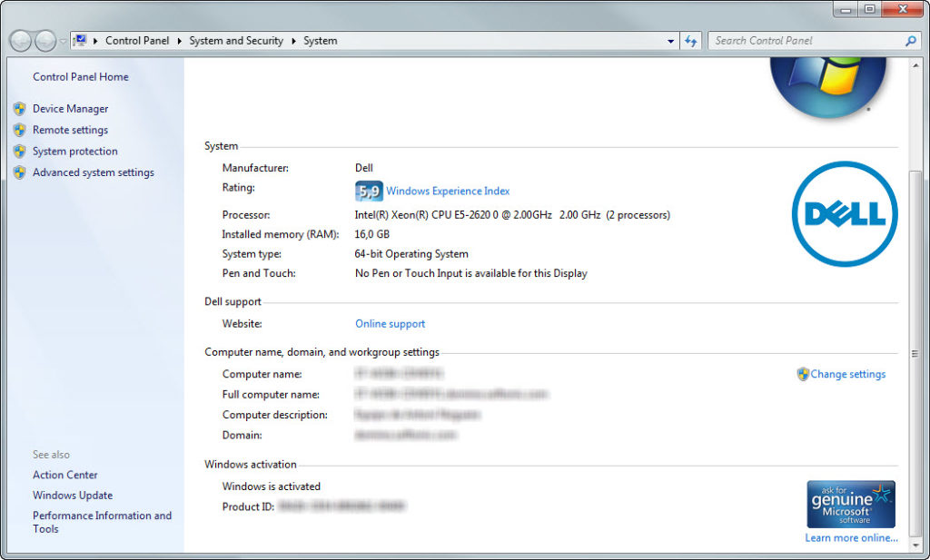Expand the arrow after System and Security breadcrumb
The image size is (930, 560).
coord(294,41)
